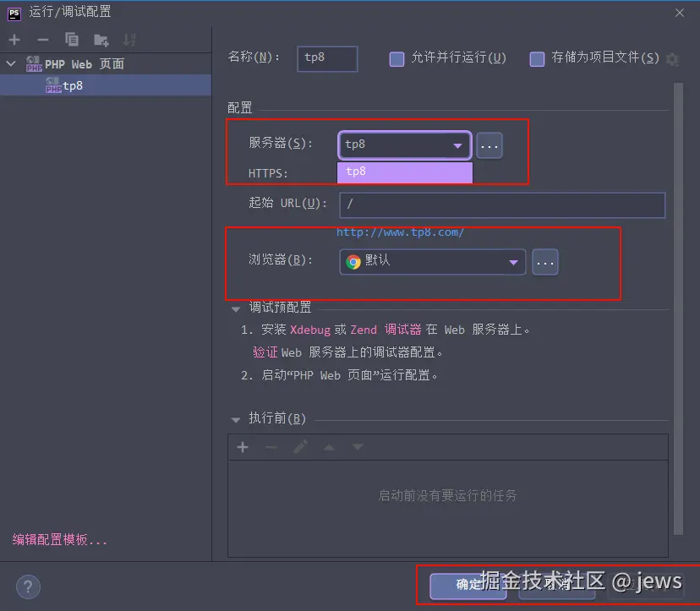The width and height of the screenshot is (700, 611).
Task: Click the add new configuration plus icon
Action: [x=14, y=40]
